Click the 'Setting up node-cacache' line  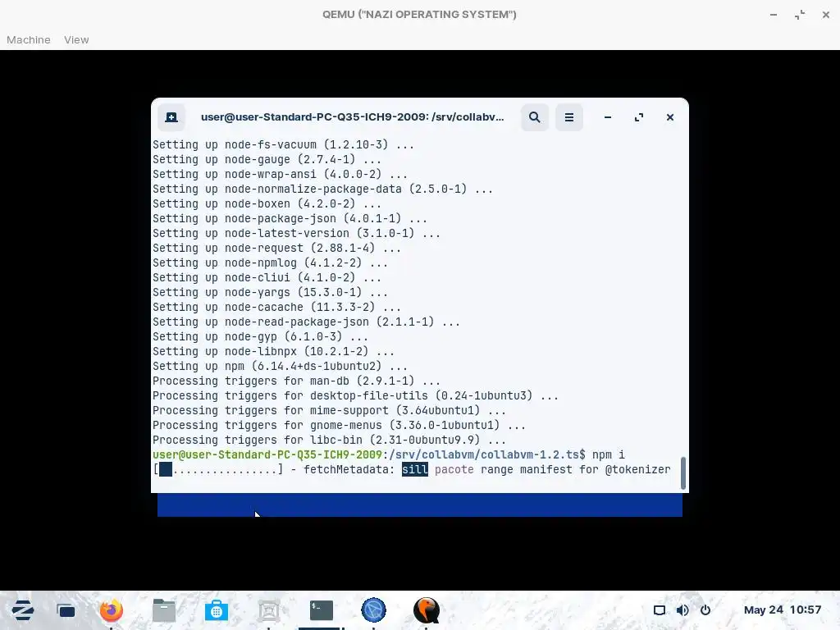pos(277,307)
